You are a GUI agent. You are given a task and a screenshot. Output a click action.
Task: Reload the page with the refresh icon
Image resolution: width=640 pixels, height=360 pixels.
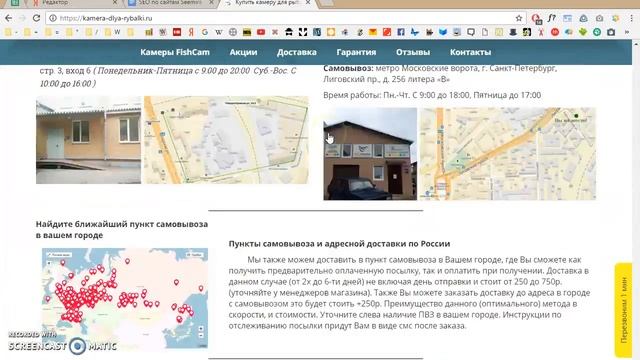pyautogui.click(x=36, y=18)
